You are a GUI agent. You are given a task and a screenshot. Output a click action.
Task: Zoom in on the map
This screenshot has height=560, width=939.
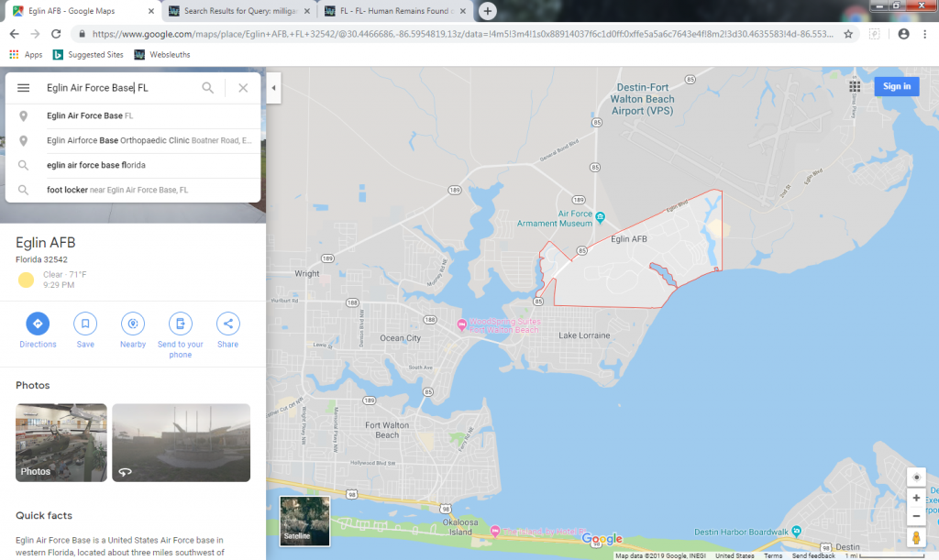[x=916, y=498]
